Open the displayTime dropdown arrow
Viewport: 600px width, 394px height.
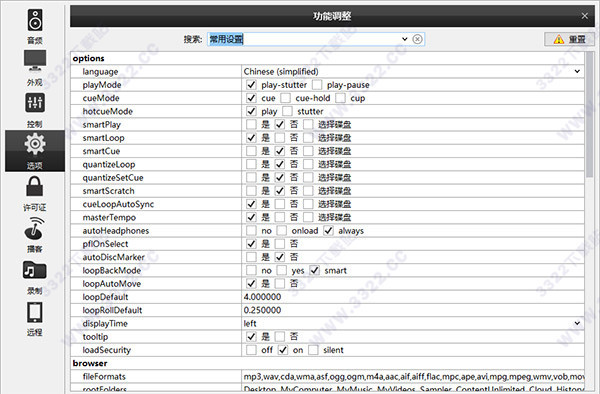[x=577, y=324]
